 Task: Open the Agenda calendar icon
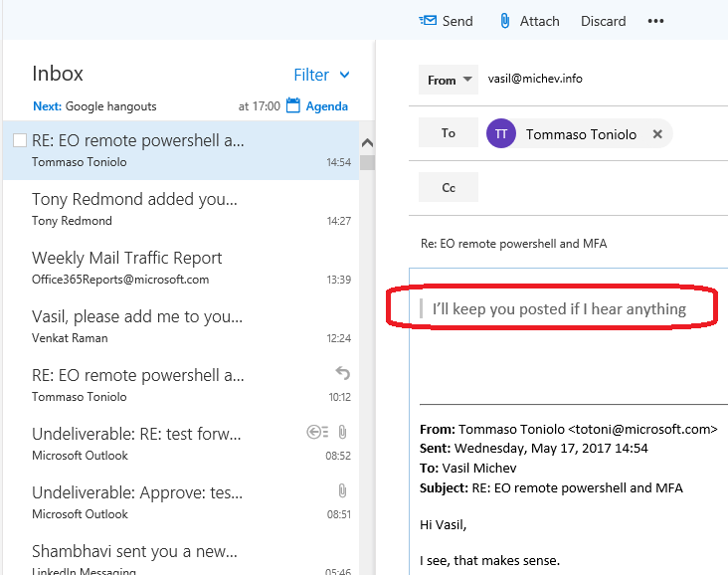click(293, 105)
